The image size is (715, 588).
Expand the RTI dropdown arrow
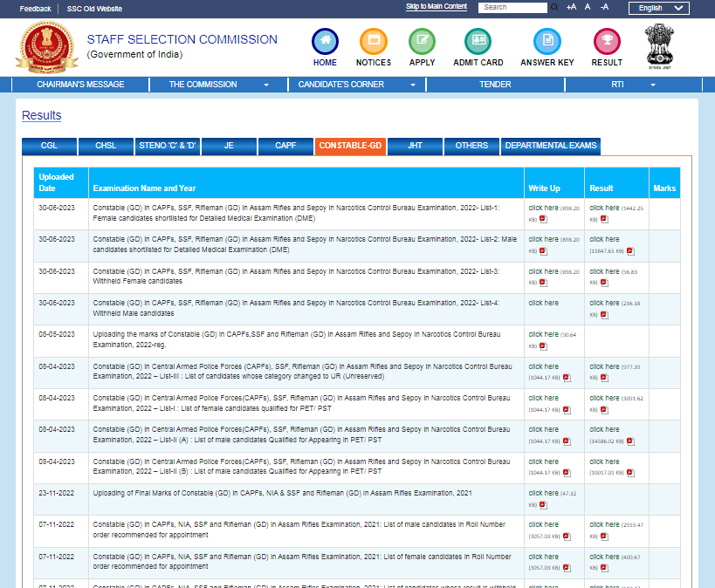pyautogui.click(x=652, y=85)
